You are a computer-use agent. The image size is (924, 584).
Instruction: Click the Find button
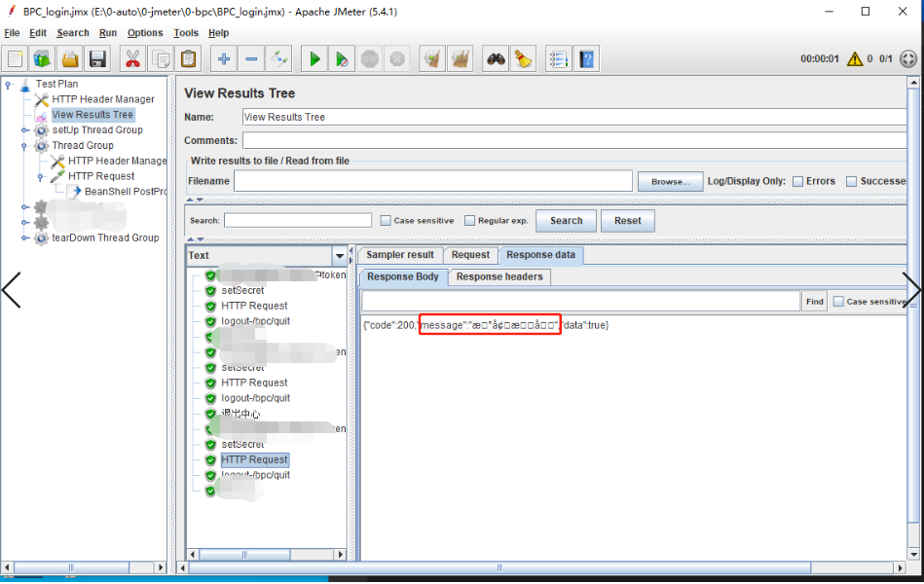pos(814,302)
